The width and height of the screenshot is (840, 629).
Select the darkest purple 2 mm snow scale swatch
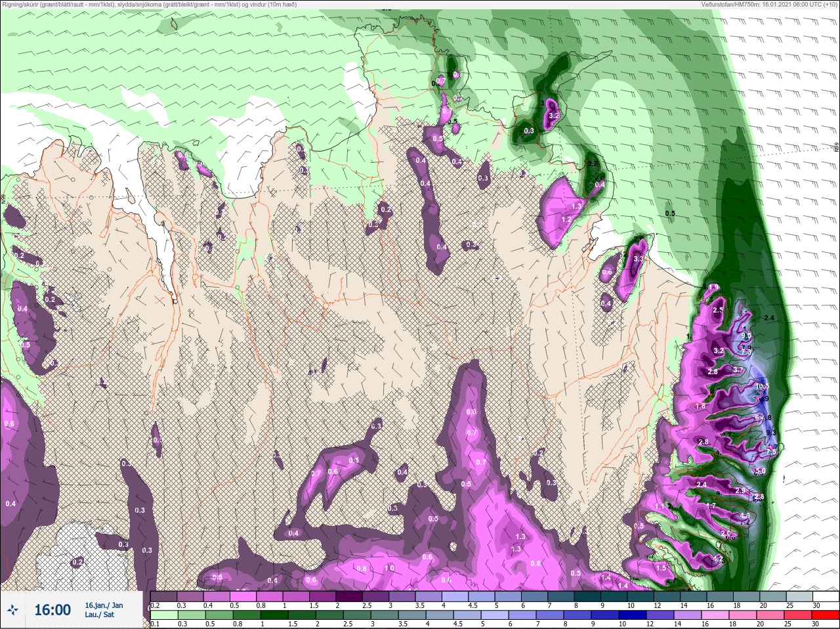(x=350, y=596)
